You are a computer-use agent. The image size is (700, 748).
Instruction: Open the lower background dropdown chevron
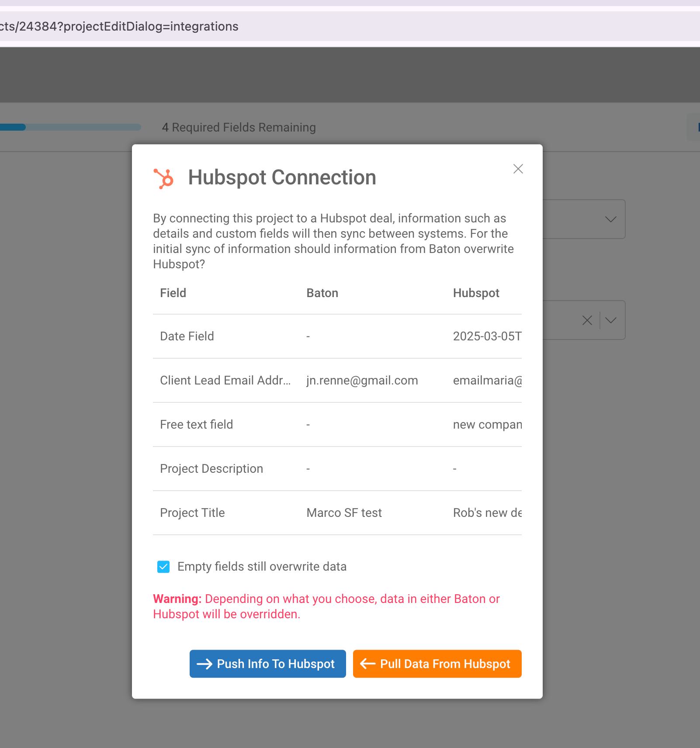pos(611,320)
